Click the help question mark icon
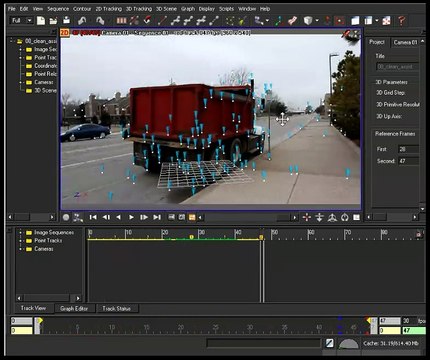430x360 pixels. [401, 21]
